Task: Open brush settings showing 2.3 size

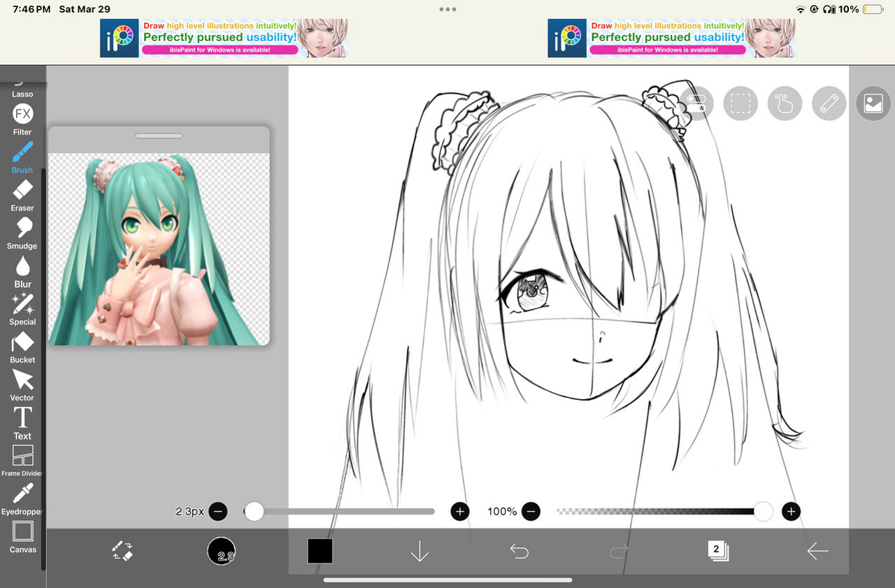Action: (x=221, y=551)
